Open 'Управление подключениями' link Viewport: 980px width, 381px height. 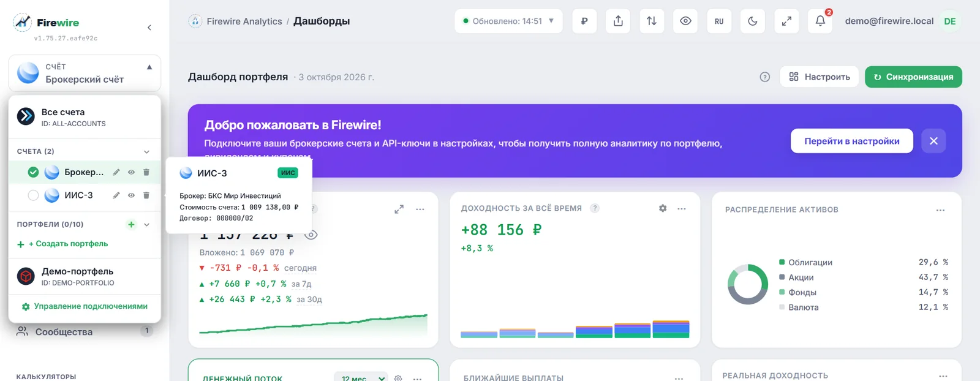[85, 306]
